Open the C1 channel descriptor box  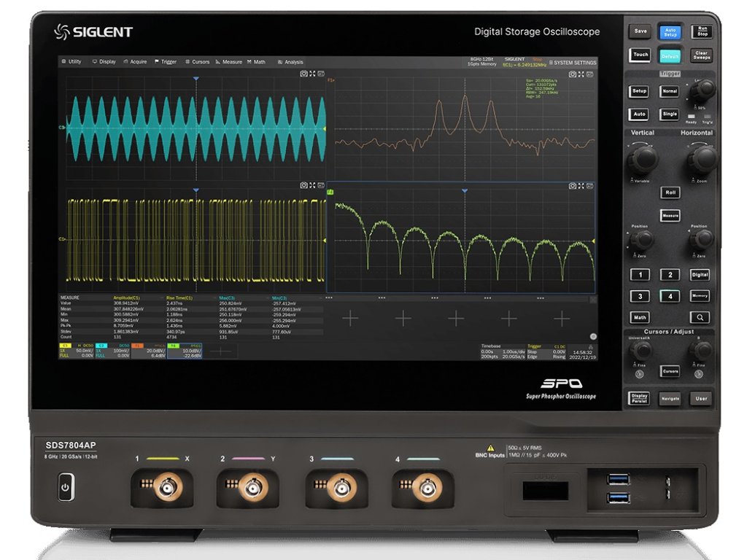pos(76,351)
